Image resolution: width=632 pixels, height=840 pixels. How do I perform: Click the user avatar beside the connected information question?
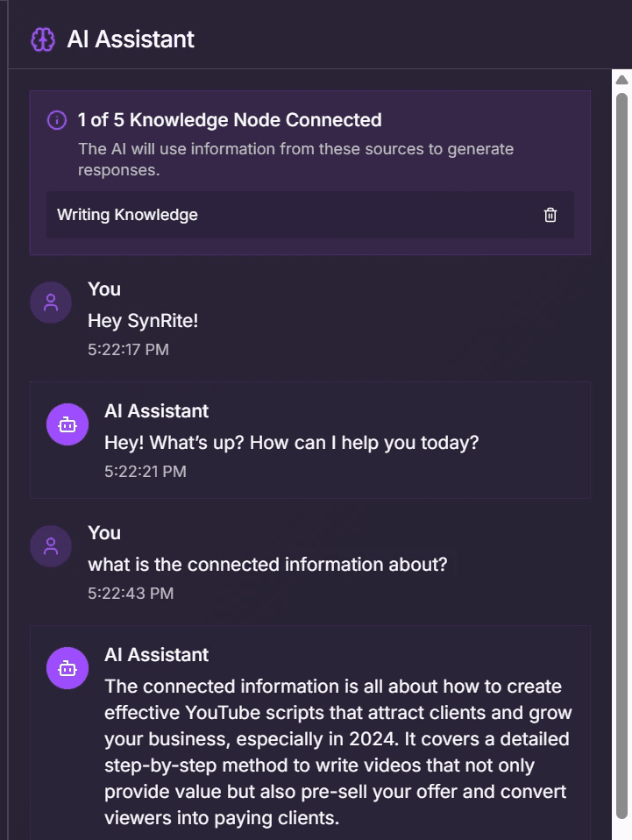[51, 546]
